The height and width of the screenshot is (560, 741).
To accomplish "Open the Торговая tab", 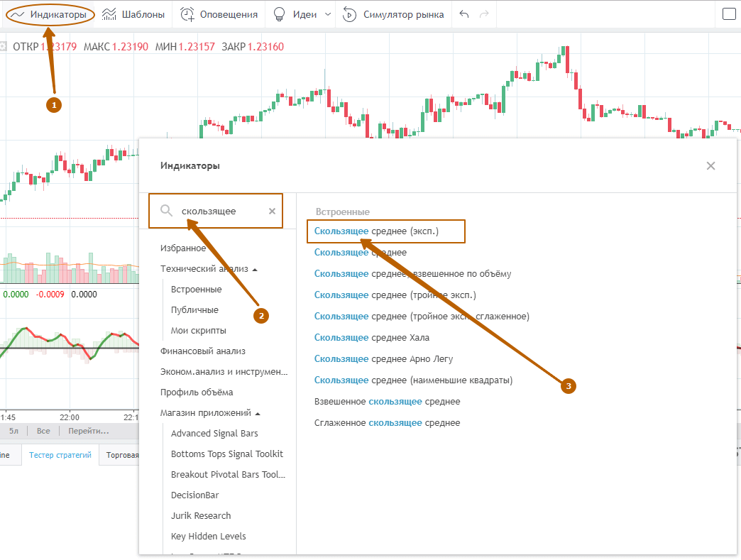I will coord(123,455).
